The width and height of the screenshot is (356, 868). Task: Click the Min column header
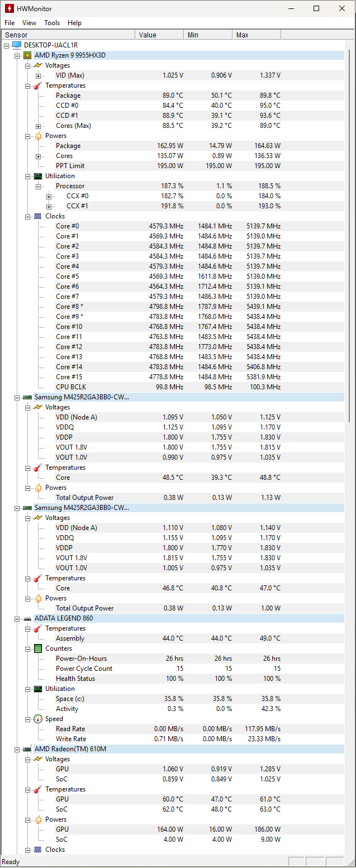[208, 35]
